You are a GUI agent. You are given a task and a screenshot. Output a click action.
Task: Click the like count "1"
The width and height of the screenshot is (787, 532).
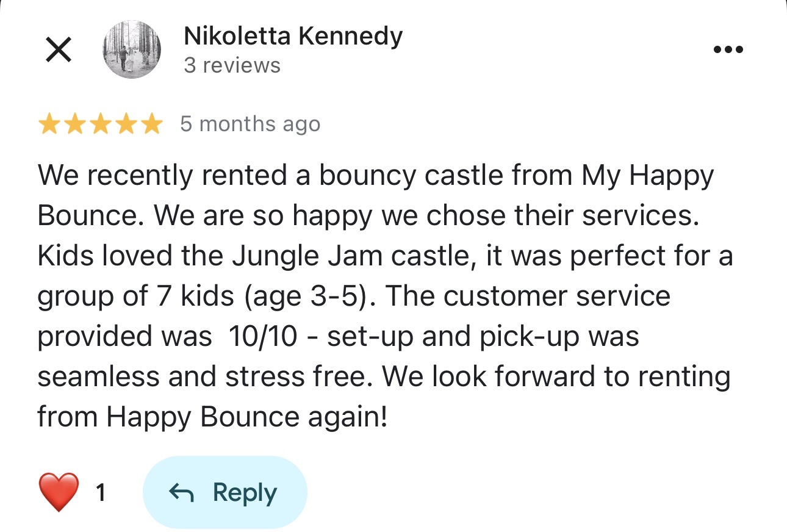tap(101, 492)
